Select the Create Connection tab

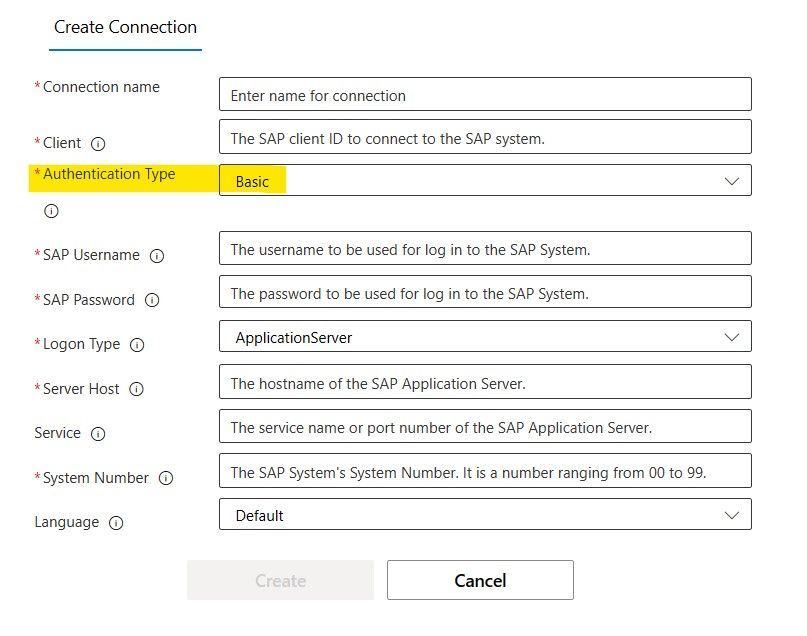(125, 28)
